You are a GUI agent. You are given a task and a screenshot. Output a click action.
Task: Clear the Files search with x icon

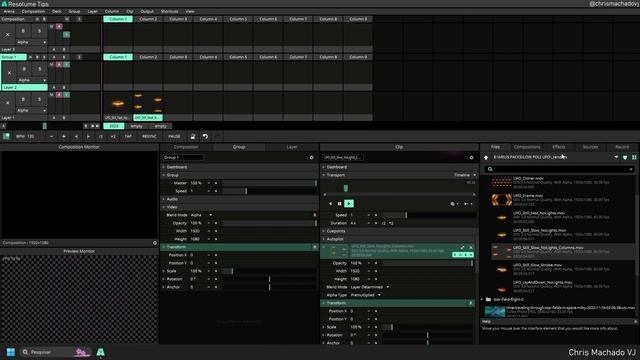tap(631, 169)
